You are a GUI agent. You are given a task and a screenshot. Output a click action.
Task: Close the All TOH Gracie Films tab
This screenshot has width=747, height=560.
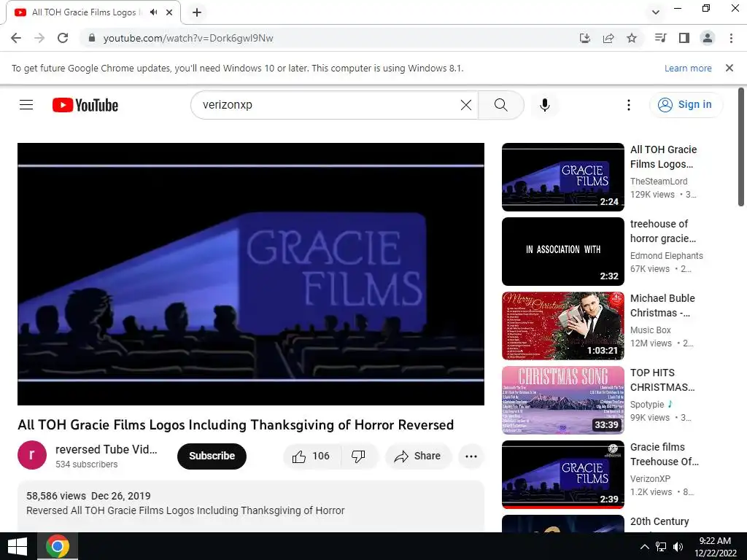pyautogui.click(x=169, y=12)
